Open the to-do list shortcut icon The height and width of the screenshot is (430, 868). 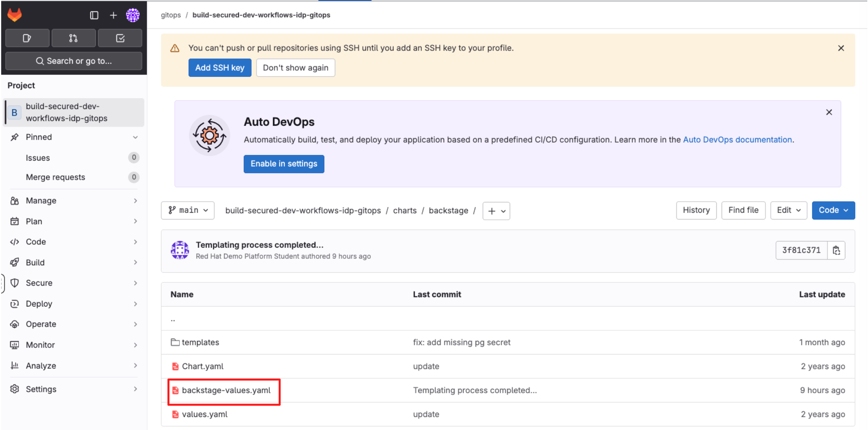(x=120, y=38)
